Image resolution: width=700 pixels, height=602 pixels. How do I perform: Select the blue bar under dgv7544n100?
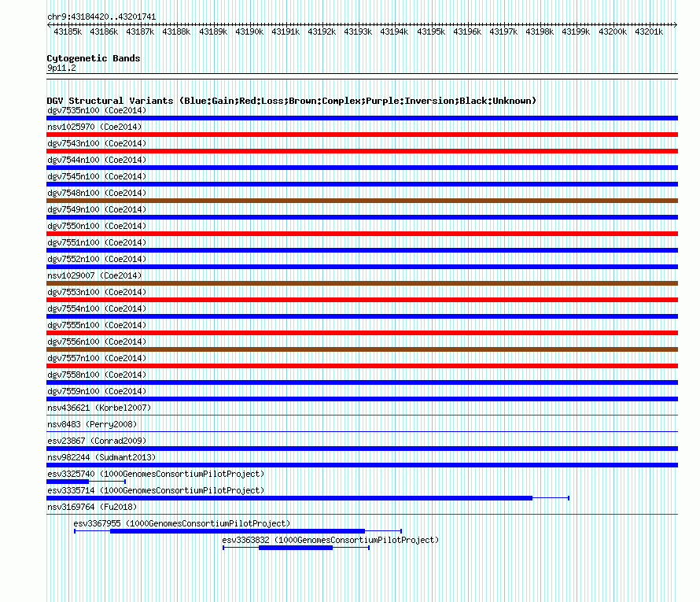click(x=362, y=168)
